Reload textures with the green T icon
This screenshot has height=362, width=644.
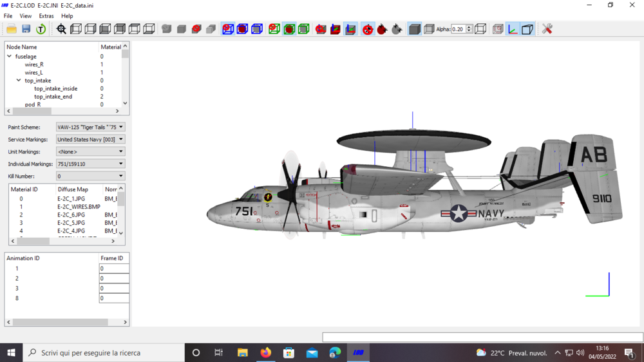point(41,29)
